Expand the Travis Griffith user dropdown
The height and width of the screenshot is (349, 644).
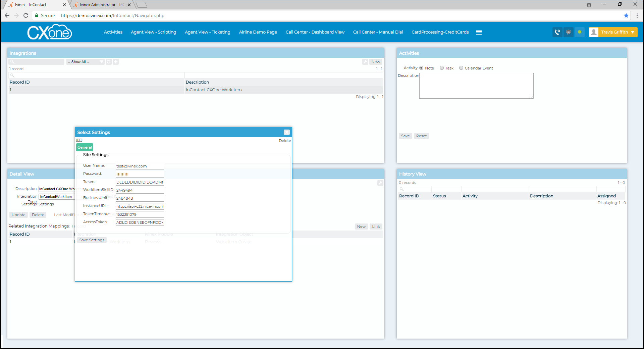[x=633, y=32]
